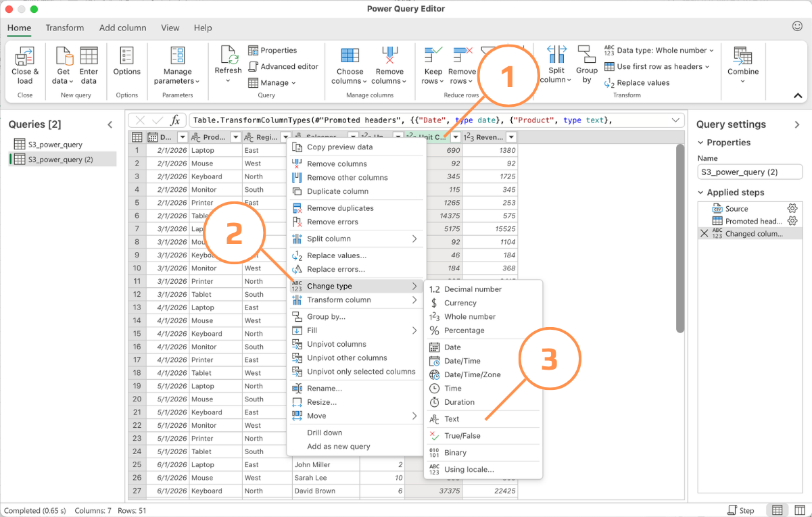
Task: Open the Manage dropdown in Query group
Action: [x=272, y=82]
